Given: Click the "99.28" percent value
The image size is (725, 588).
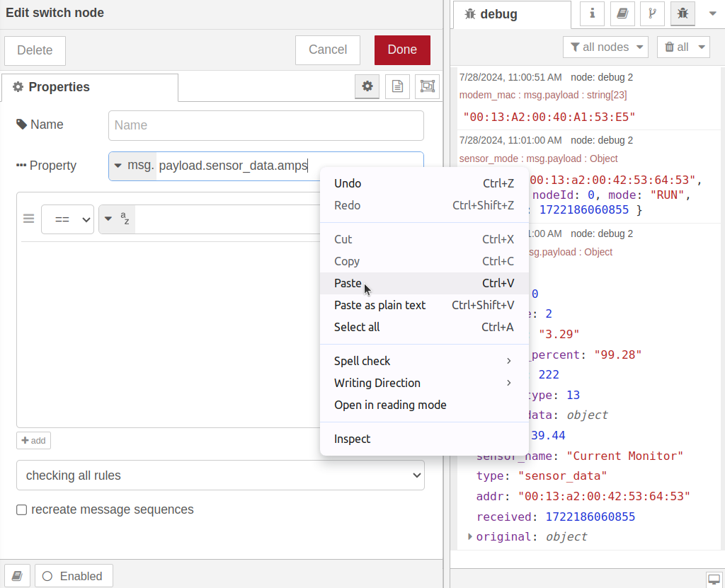Looking at the screenshot, I should 618,355.
